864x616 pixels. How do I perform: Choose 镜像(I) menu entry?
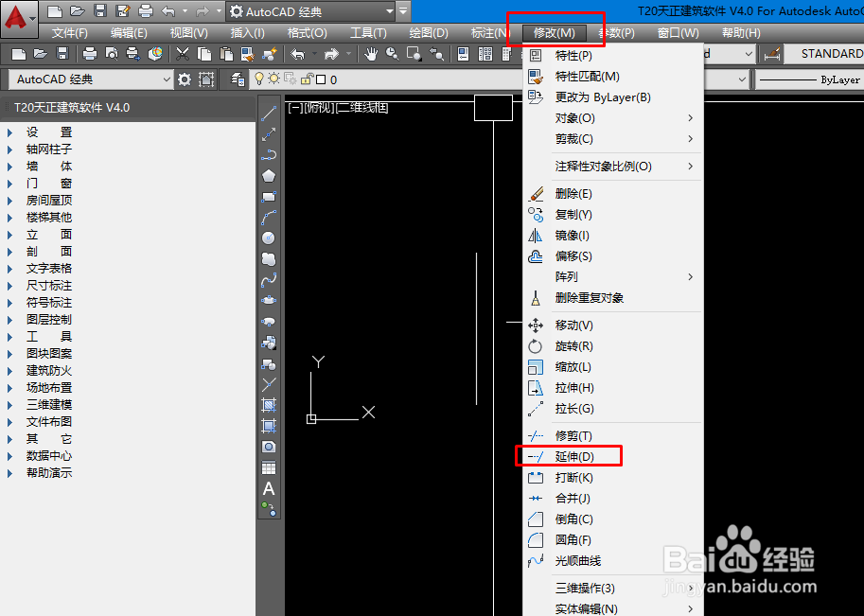pyautogui.click(x=612, y=236)
